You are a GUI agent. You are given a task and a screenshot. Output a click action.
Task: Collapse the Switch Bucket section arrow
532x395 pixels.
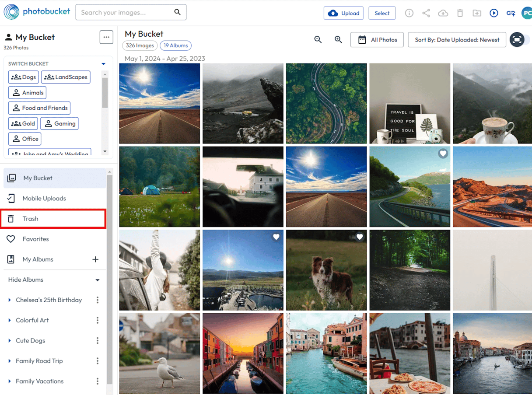point(104,64)
